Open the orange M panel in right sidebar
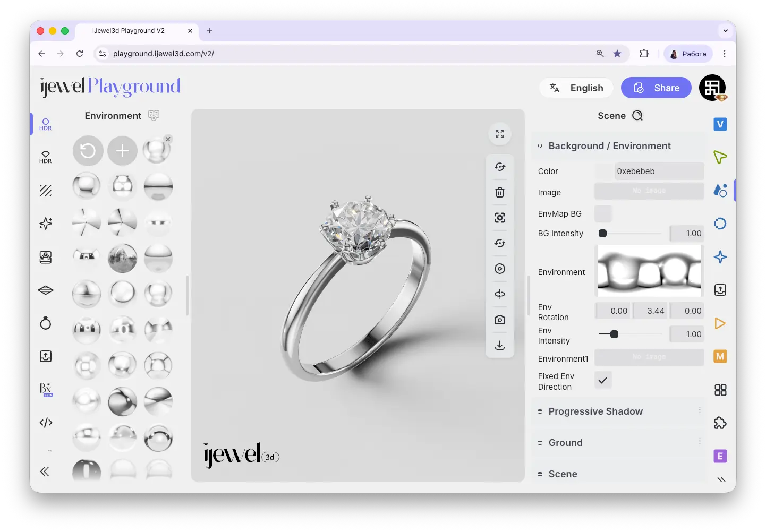Screen dimensions: 766x532 point(720,356)
